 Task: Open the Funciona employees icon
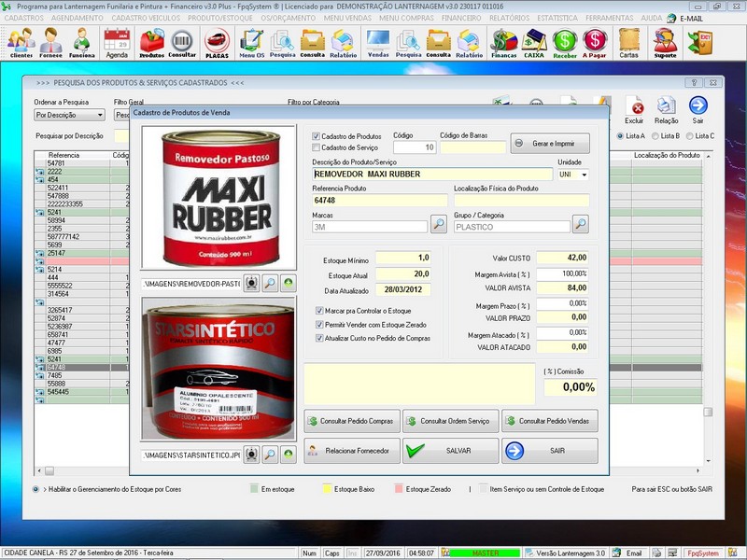pos(81,42)
